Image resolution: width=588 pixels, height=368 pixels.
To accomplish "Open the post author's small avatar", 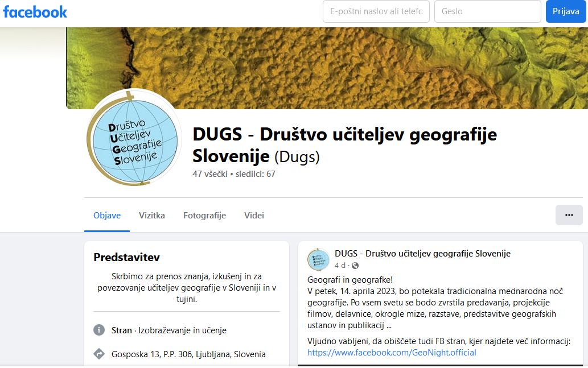I will [318, 259].
